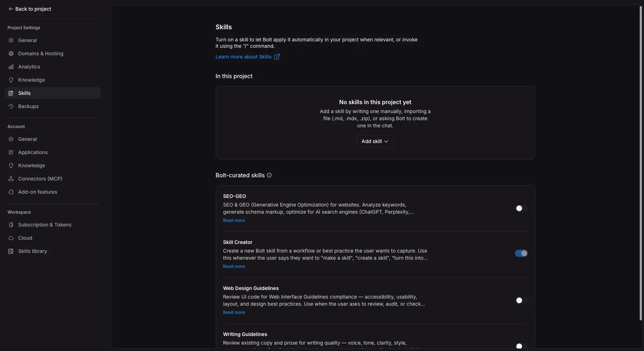This screenshot has width=644, height=351.
Task: Click the Add-on features puzzle icon
Action: coord(11,192)
